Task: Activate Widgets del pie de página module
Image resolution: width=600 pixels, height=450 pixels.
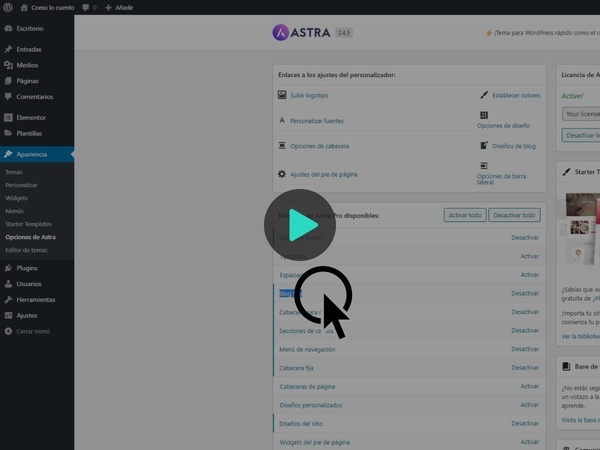Action: click(530, 442)
